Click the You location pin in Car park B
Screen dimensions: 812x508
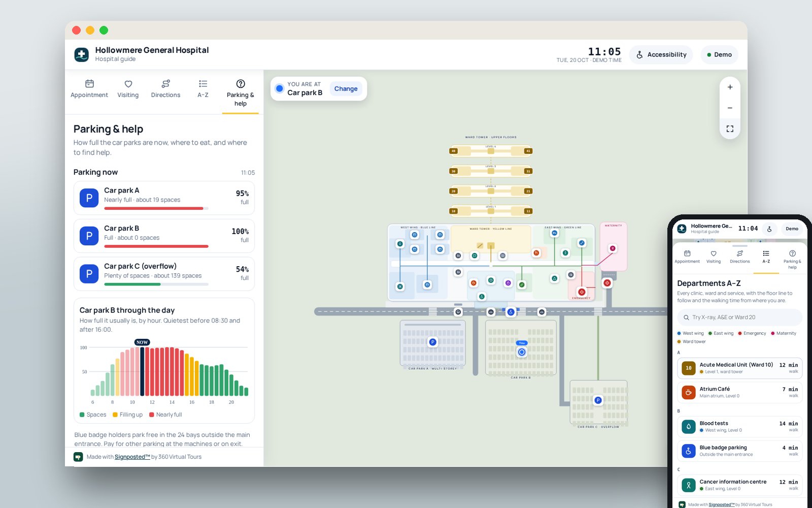tap(522, 352)
